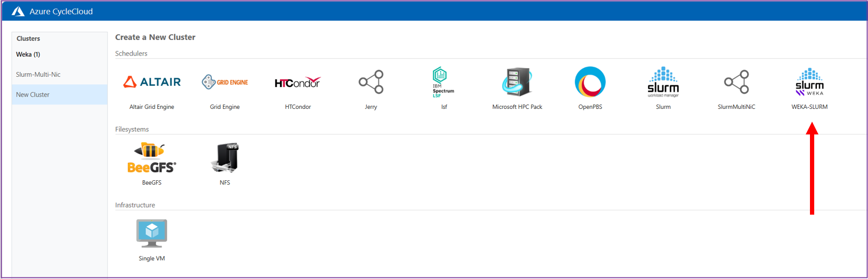This screenshot has width=868, height=279.
Task: Select the Altair Grid Engine scheduler icon
Action: click(x=152, y=82)
